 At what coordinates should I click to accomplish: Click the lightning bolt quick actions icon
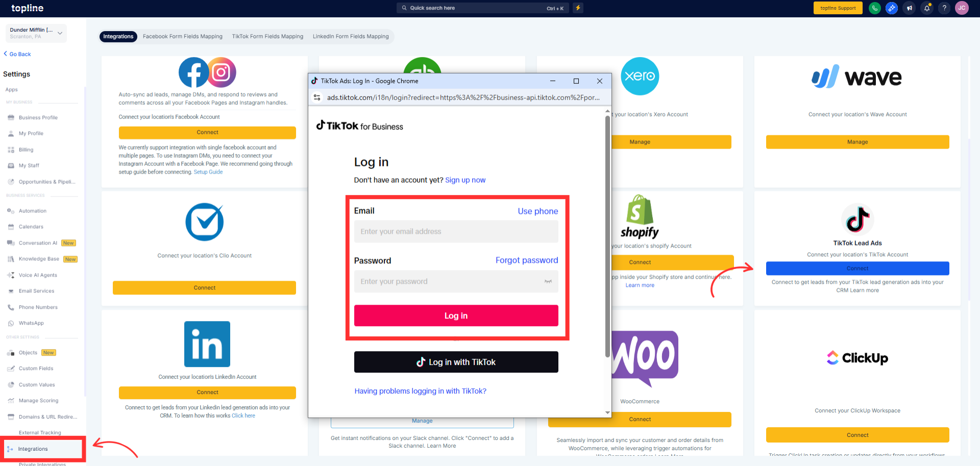click(x=578, y=8)
